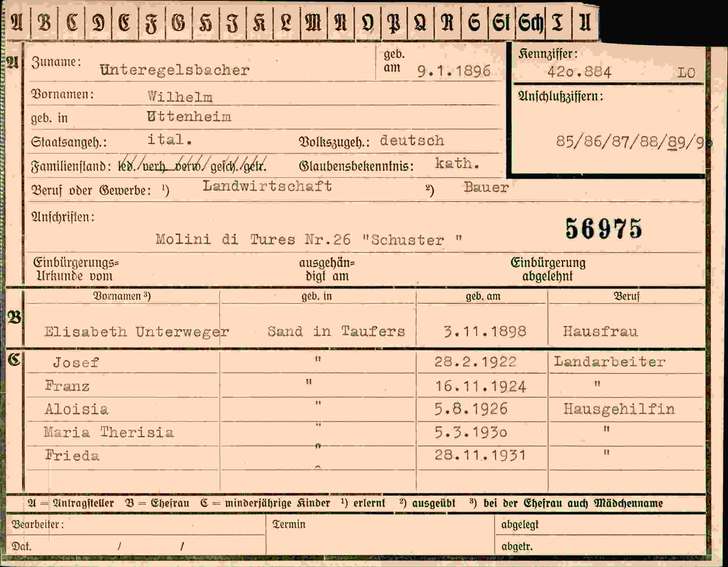The image size is (728, 567).
Task: Click the child name "Maria Therisia"
Action: coord(109,432)
